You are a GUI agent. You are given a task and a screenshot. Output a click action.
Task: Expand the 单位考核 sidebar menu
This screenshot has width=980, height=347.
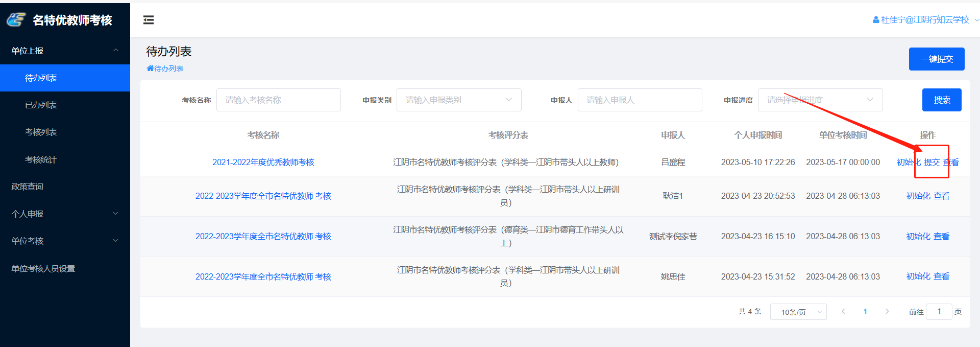(115, 241)
